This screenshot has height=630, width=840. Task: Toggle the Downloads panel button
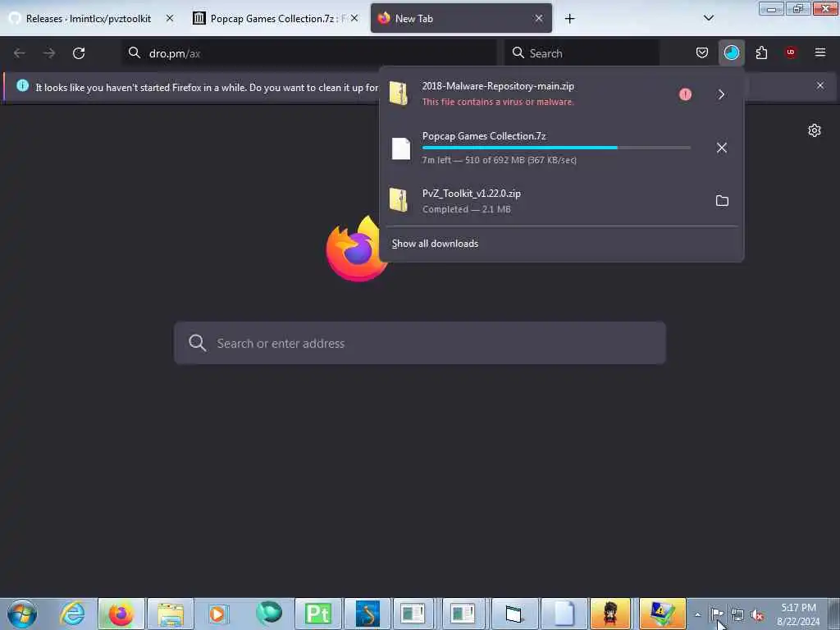tap(731, 52)
